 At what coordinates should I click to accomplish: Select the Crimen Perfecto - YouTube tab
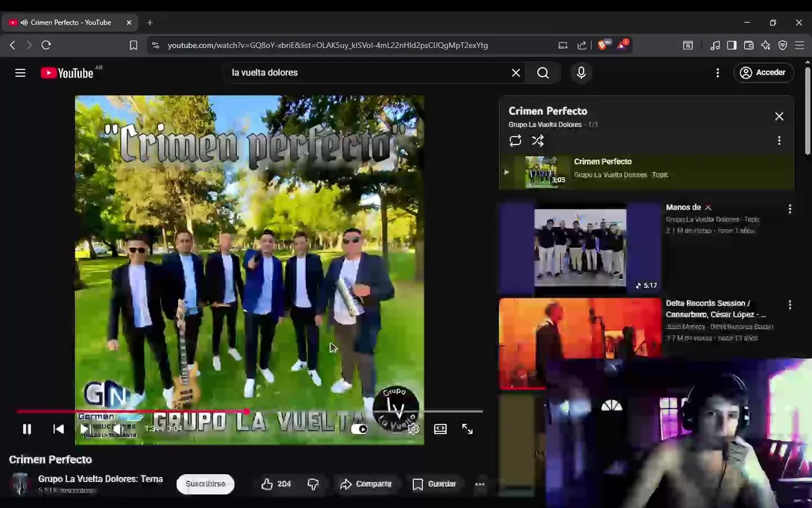point(70,23)
